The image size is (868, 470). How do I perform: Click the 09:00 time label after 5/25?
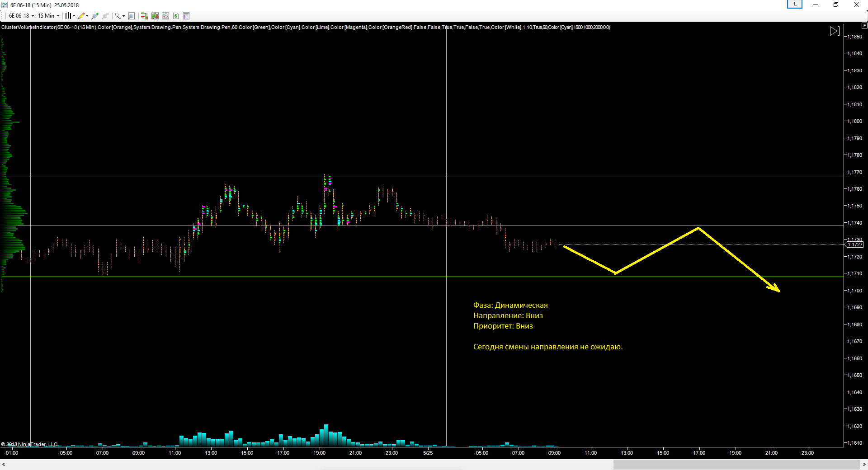coord(555,453)
